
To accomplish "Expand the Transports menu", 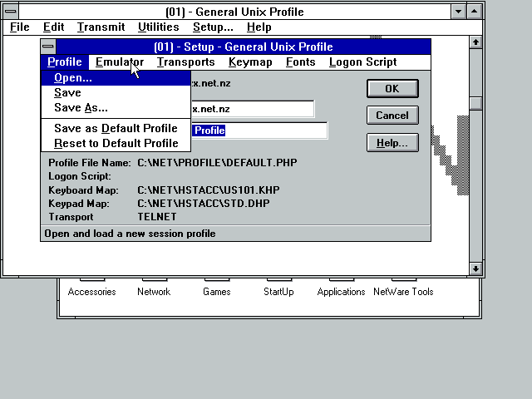I will pos(185,62).
